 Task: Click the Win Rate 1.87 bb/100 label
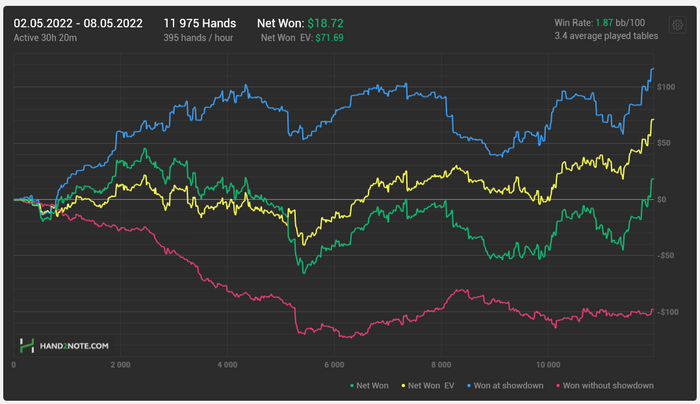coord(600,23)
